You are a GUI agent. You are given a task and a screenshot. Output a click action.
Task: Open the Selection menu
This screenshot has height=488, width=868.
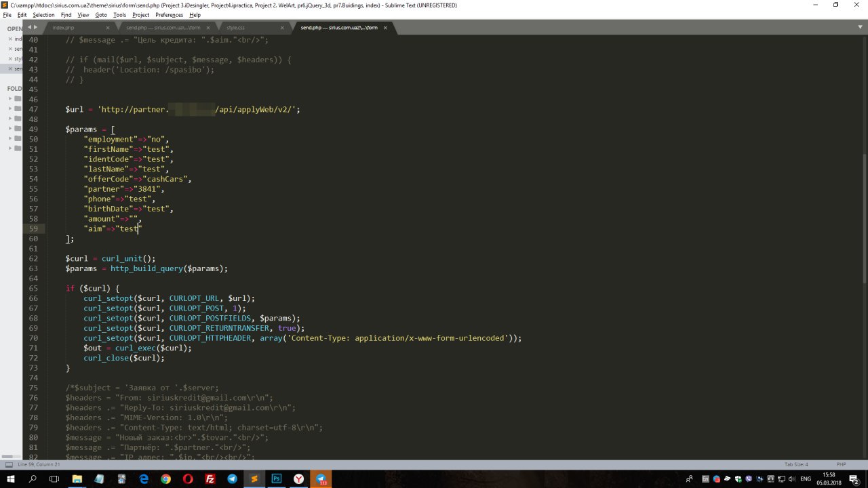(43, 15)
